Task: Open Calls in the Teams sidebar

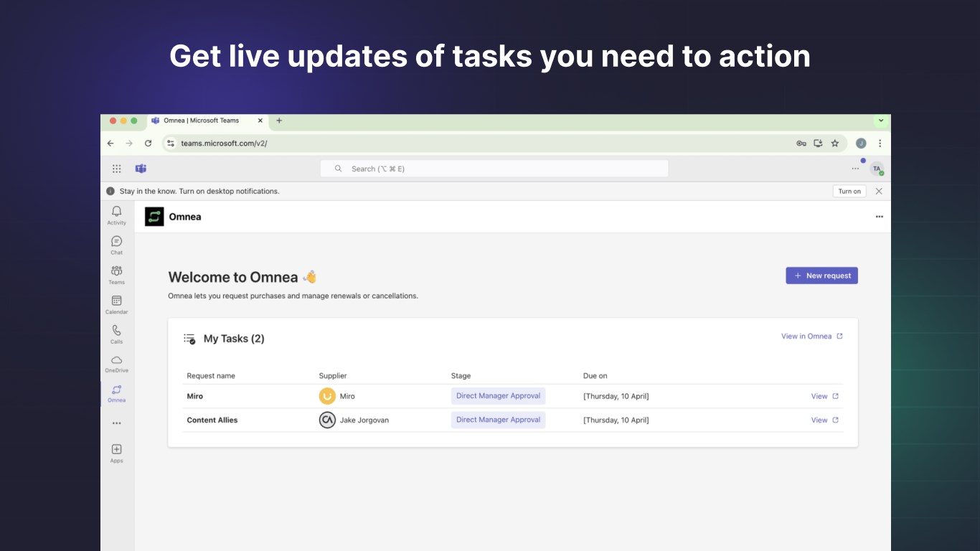Action: point(117,334)
